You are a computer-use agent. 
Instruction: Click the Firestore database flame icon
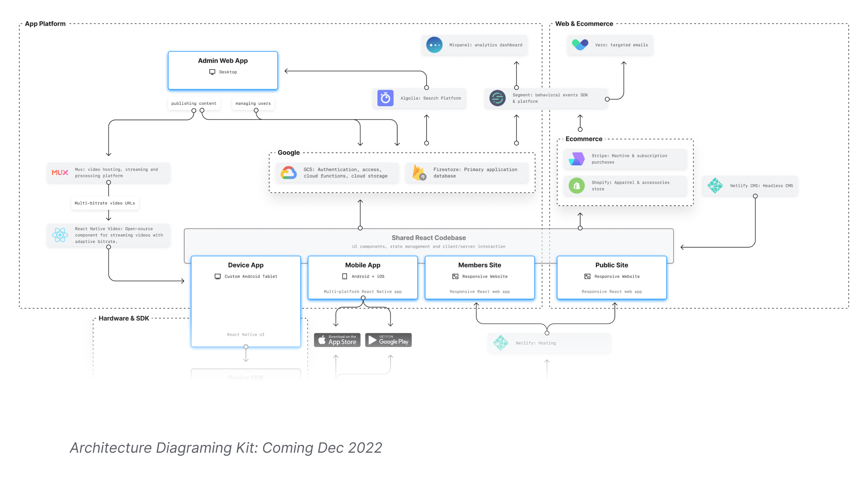[x=419, y=173]
